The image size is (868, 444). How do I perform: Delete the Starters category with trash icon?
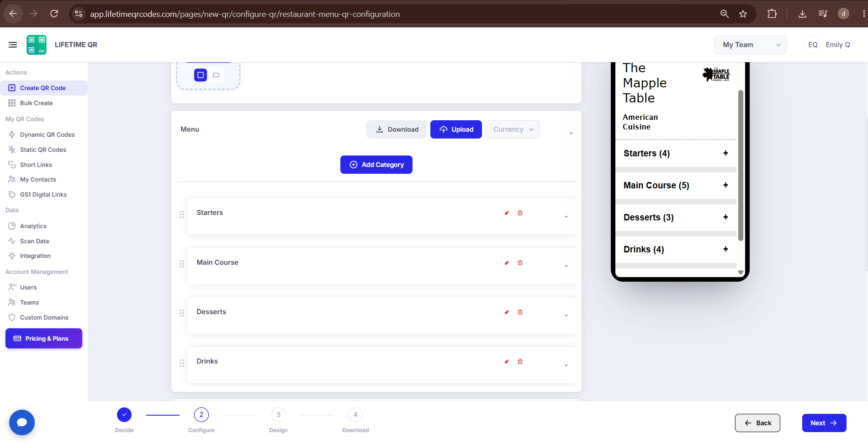520,213
